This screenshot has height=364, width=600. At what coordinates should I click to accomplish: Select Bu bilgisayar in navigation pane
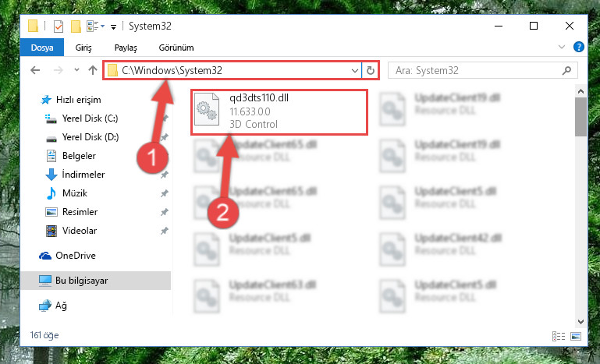tap(81, 281)
